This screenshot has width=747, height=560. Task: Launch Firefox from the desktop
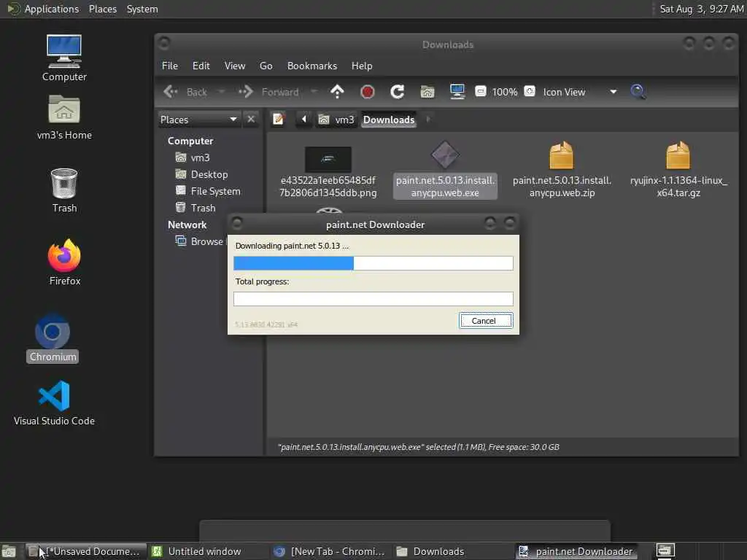pyautogui.click(x=64, y=262)
